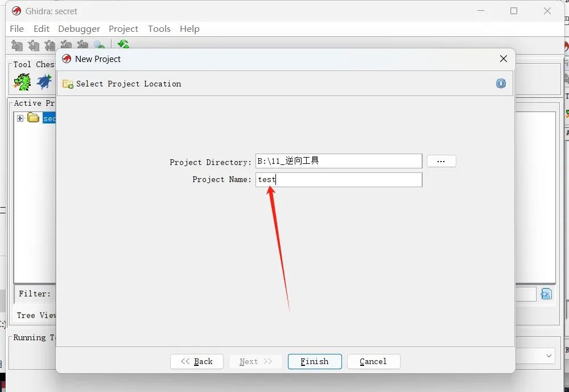Open the Help menu

189,28
